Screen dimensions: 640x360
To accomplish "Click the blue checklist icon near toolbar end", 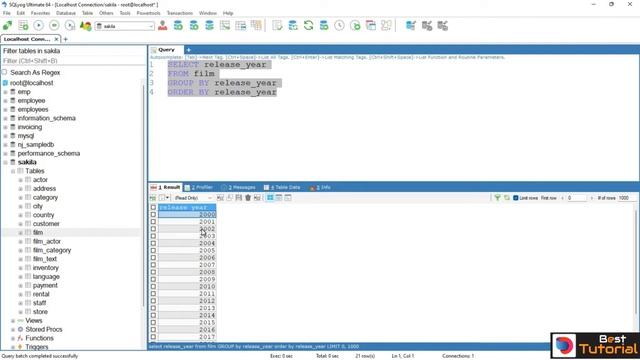I will [x=411, y=26].
